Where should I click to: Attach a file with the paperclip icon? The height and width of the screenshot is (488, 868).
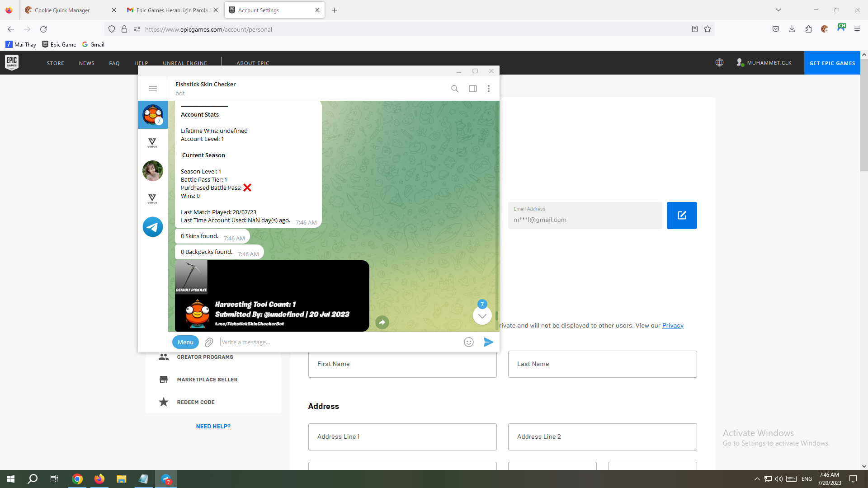point(209,343)
